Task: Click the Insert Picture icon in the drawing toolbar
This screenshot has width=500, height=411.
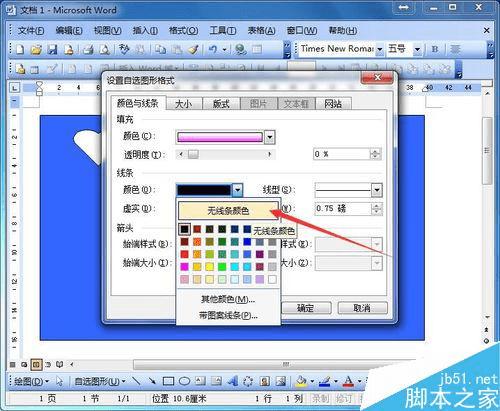Action: point(281,381)
